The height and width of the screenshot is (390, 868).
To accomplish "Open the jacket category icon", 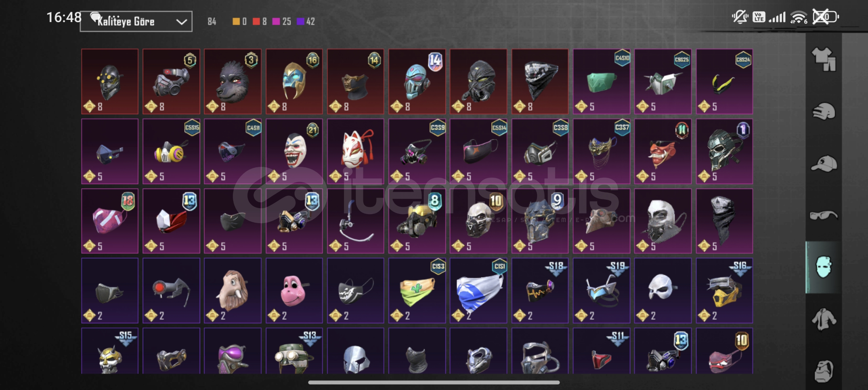I will click(x=824, y=319).
